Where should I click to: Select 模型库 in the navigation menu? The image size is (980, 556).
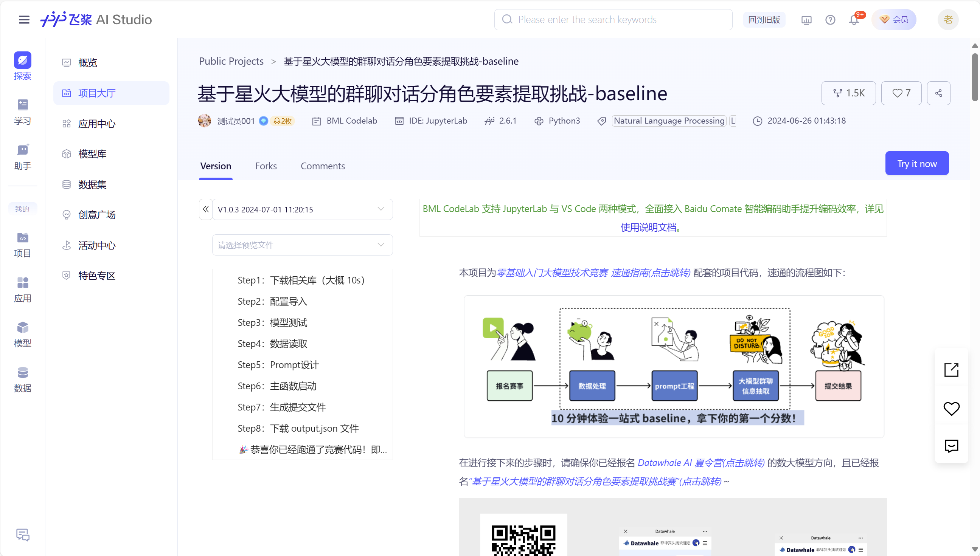tap(111, 154)
